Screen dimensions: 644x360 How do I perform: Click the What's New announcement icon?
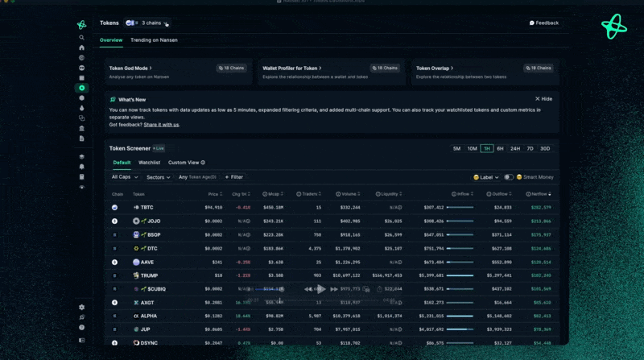coord(113,99)
